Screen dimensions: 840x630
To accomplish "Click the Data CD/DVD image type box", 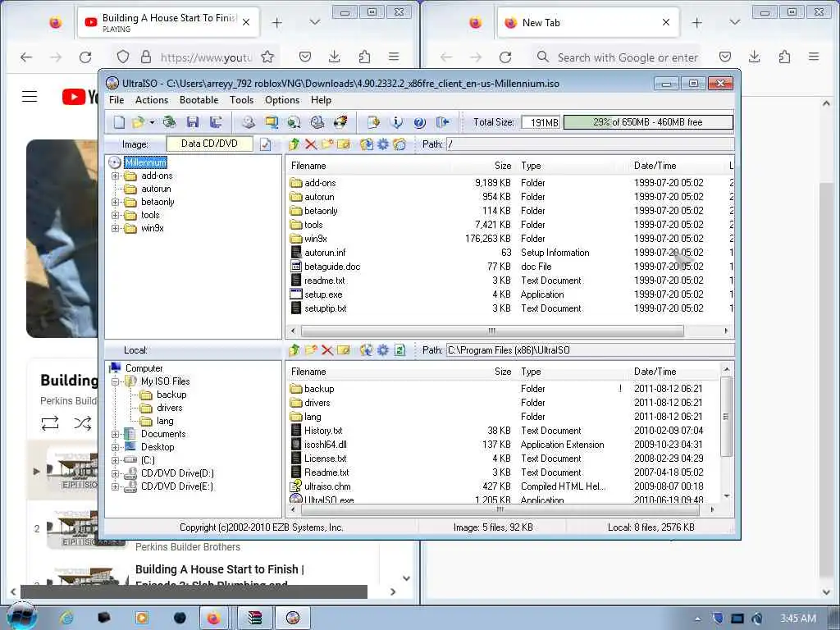I will click(x=209, y=144).
